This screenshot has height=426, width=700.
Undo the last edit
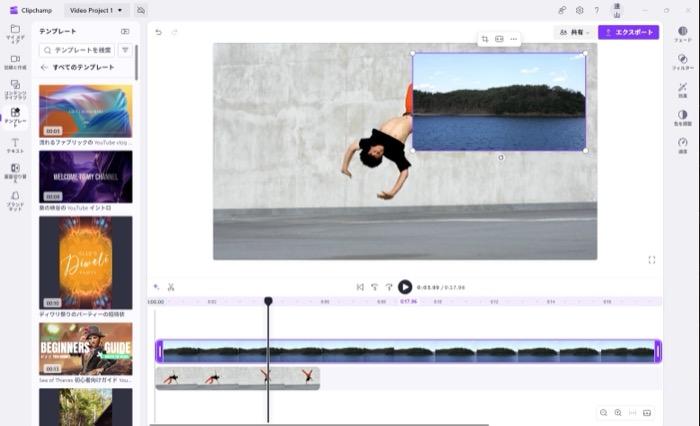coord(158,32)
